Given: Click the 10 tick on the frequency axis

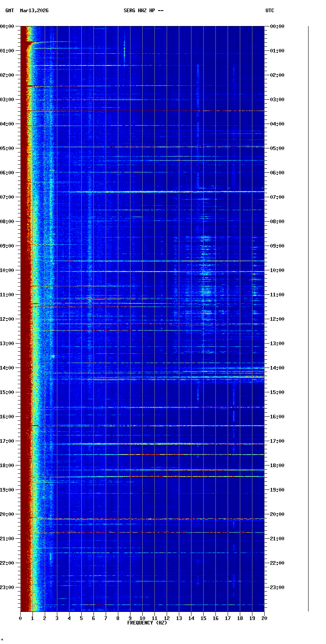Looking at the screenshot, I should click(x=142, y=618).
